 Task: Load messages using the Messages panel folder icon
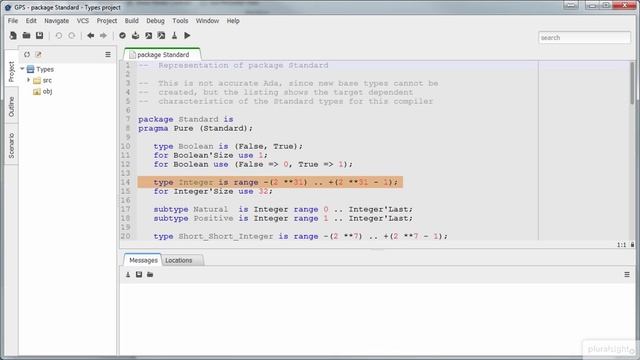click(150, 275)
